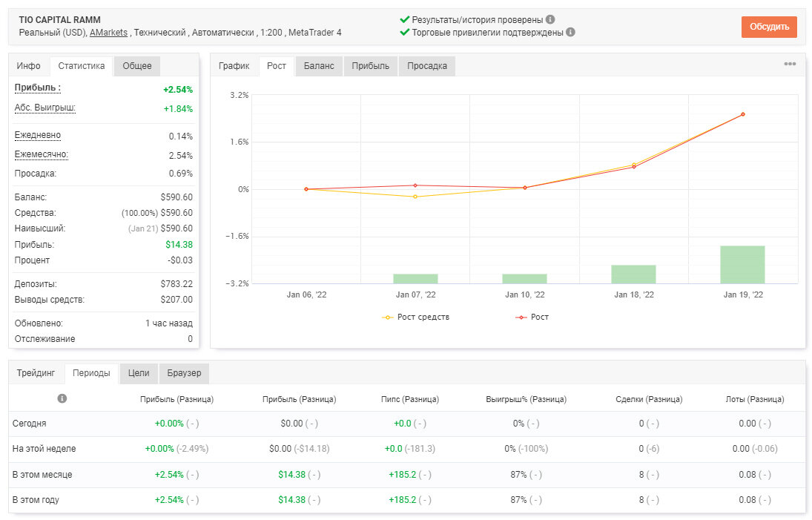Open the Цели tab

click(x=139, y=373)
